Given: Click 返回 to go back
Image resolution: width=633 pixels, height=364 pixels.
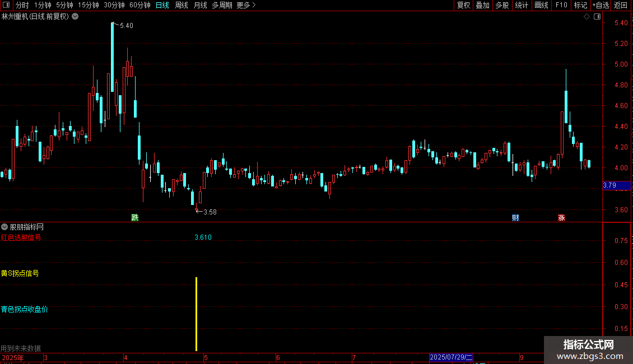Looking at the screenshot, I should coord(621,5).
